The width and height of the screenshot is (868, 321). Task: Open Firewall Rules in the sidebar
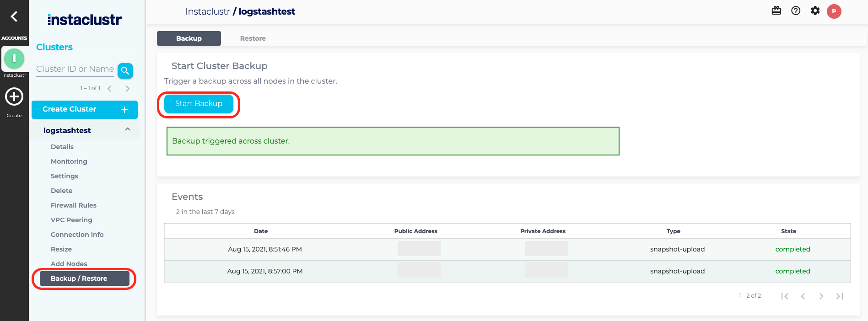click(74, 205)
